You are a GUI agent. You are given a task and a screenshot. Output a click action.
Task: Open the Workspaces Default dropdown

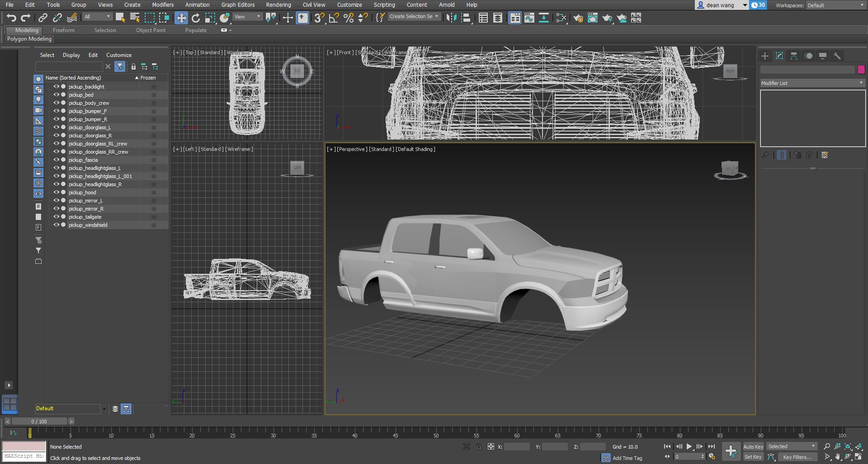click(835, 5)
